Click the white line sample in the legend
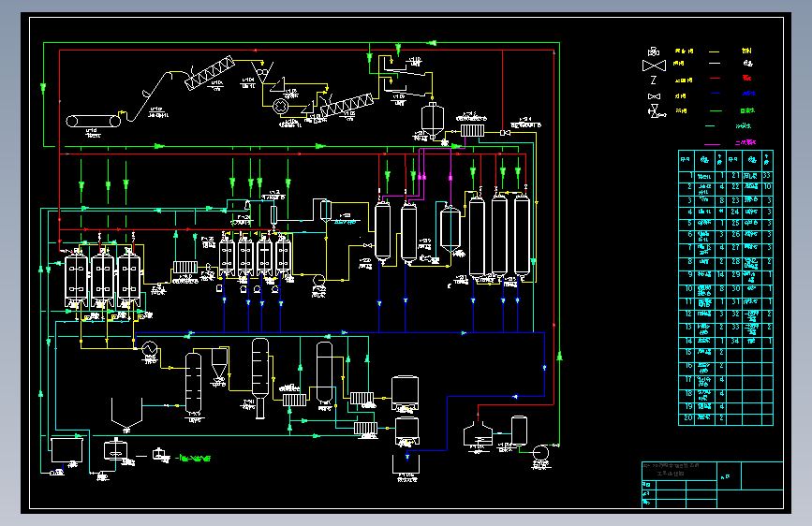812x526 pixels. 714,63
